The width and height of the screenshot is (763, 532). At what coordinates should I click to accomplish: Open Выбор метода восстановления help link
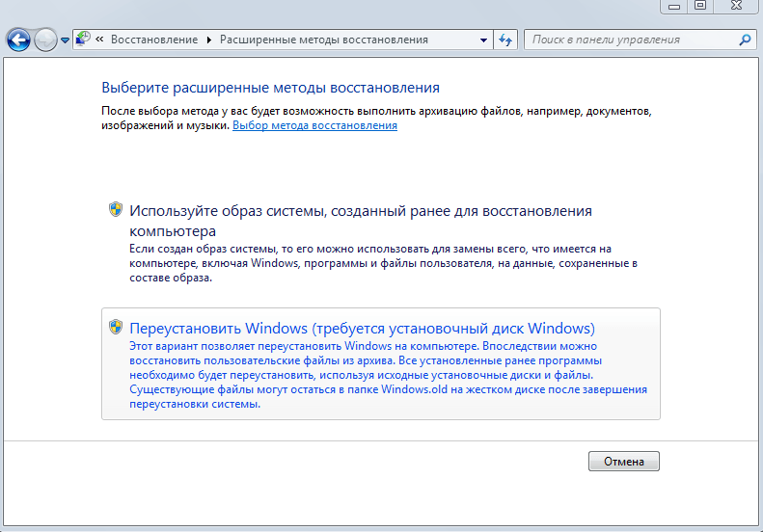(314, 125)
